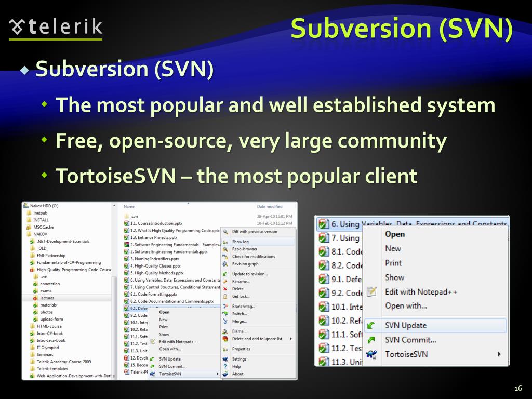Choose Open with... in the enlarged context menu
This screenshot has width=532, height=399.
point(406,305)
